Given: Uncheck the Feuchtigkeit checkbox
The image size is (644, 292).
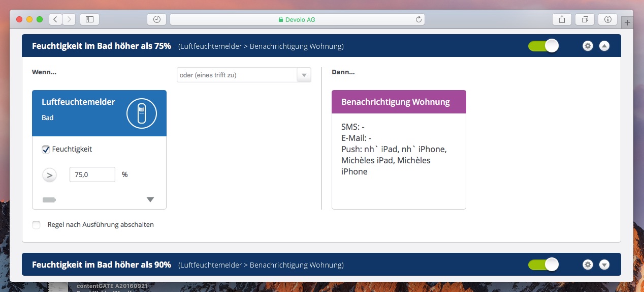Looking at the screenshot, I should (x=46, y=150).
